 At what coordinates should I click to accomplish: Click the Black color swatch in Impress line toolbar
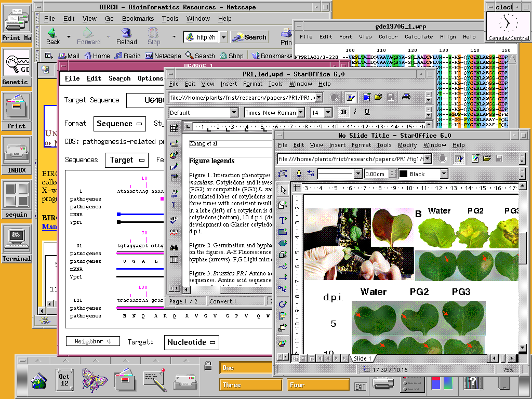(403, 174)
